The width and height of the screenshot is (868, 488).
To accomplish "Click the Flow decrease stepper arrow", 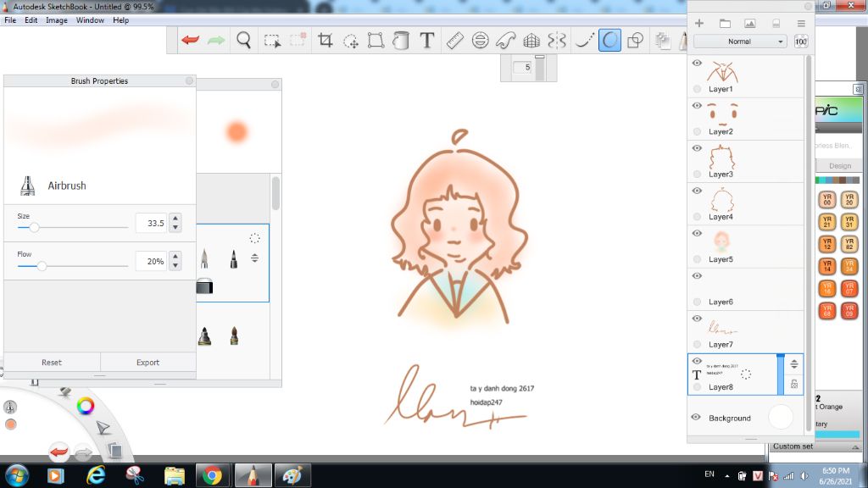I will coord(175,265).
